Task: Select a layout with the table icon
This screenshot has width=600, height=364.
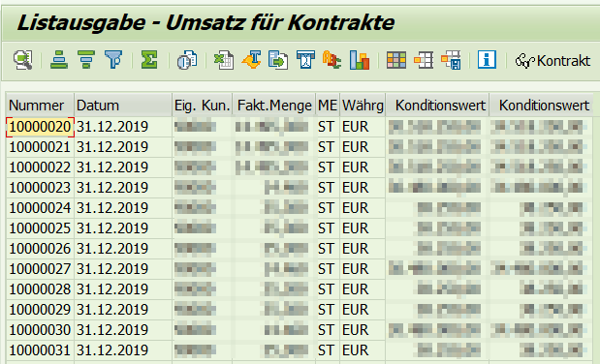Action: tap(424, 60)
